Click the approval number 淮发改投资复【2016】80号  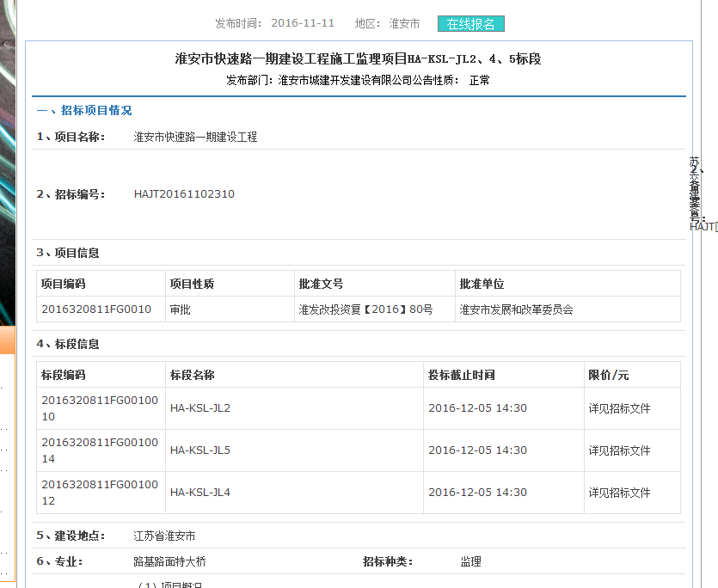click(x=365, y=309)
